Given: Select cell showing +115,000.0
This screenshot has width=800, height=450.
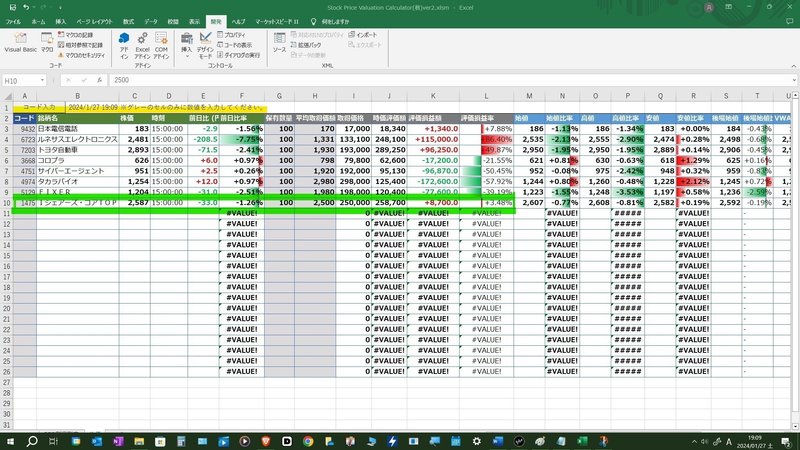Looking at the screenshot, I should click(x=433, y=139).
